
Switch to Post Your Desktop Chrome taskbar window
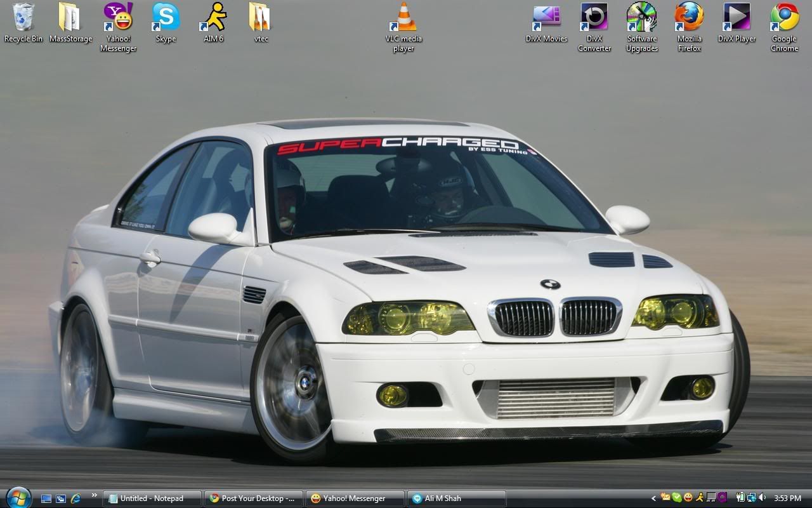point(254,498)
